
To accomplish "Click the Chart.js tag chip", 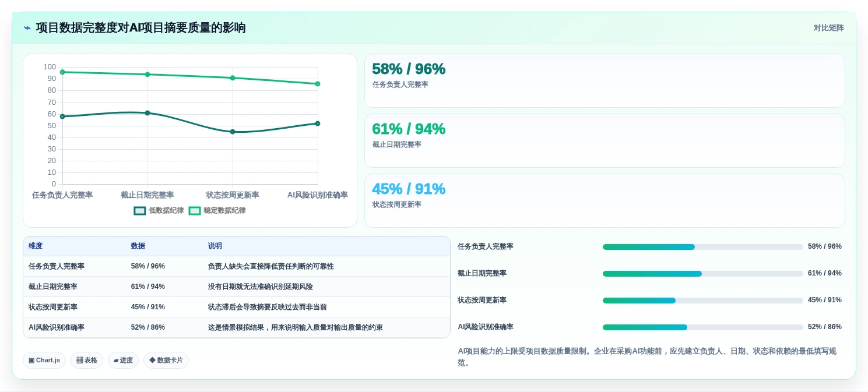I will click(x=44, y=361).
